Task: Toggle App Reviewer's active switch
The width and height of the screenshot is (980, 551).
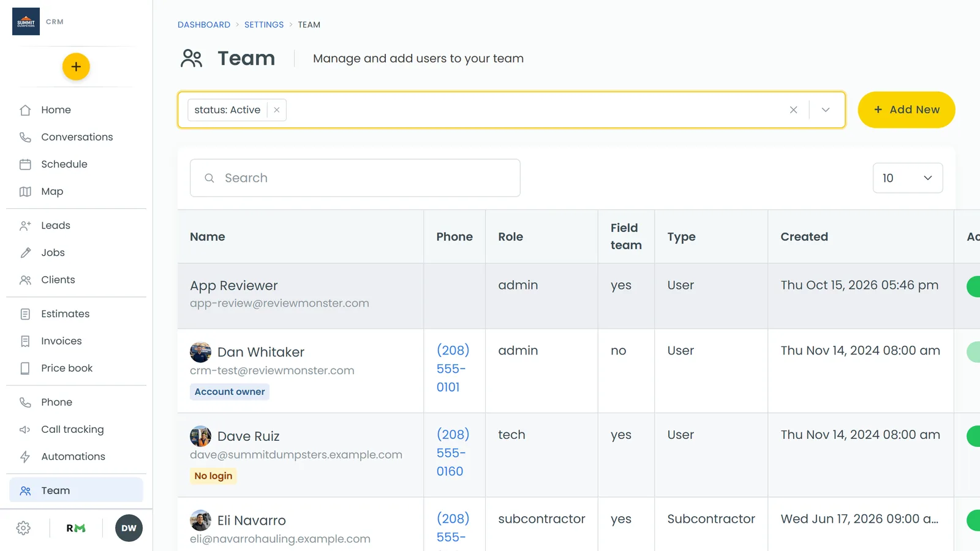Action: [x=973, y=287]
